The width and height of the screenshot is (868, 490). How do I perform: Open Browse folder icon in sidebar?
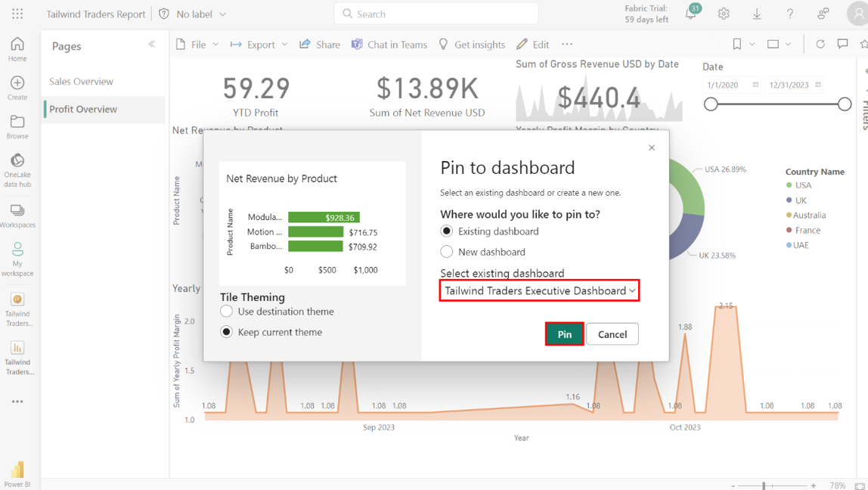click(17, 122)
